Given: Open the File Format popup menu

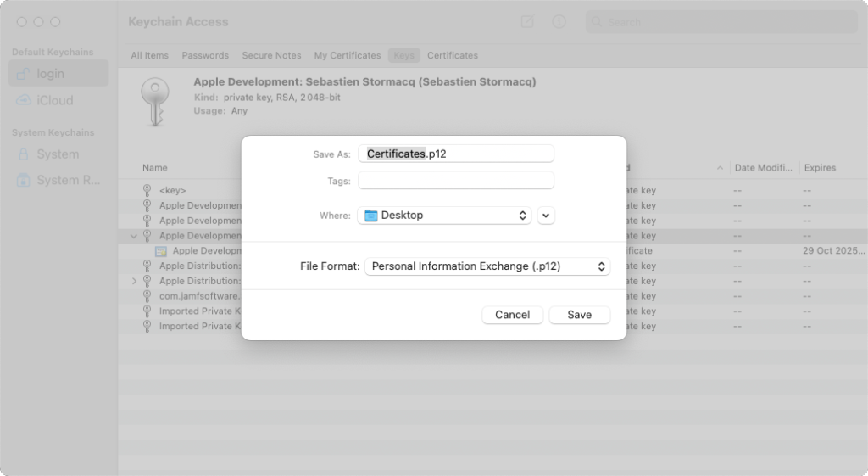Looking at the screenshot, I should point(487,266).
